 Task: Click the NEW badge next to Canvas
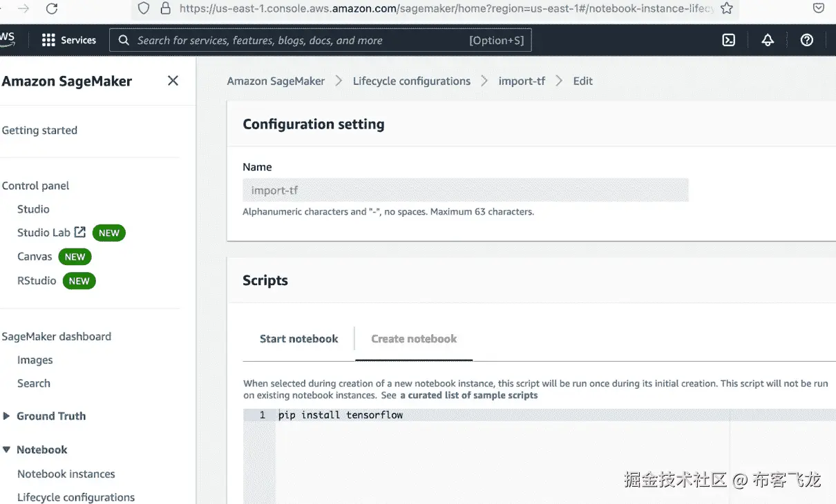75,257
